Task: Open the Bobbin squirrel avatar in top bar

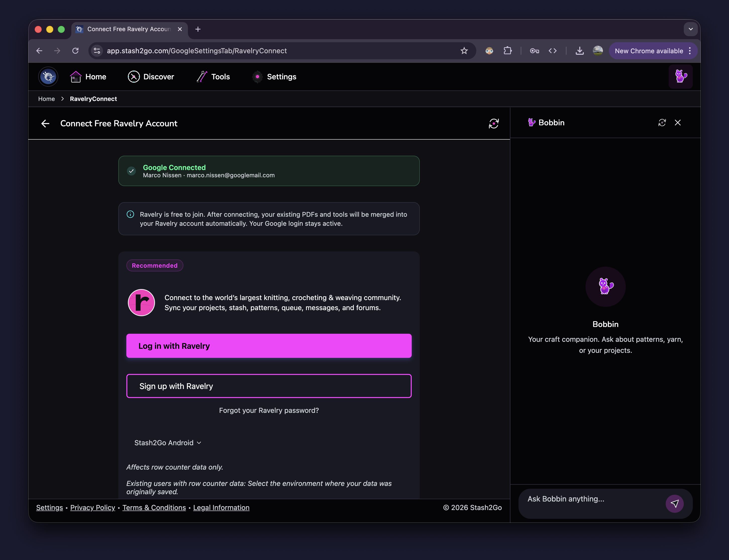Action: [680, 77]
